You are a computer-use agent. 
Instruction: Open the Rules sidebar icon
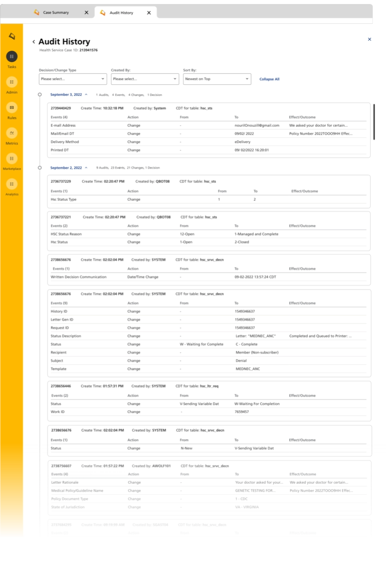click(12, 108)
